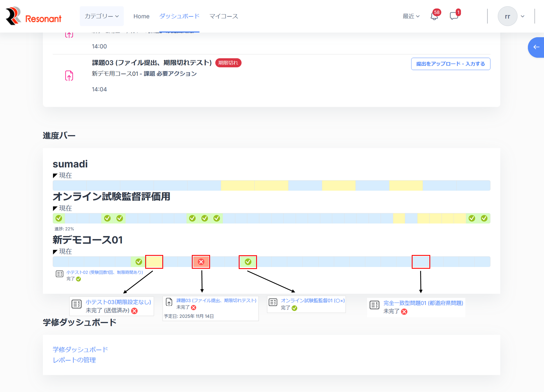
Task: Open 小テスト02 progress link
Action: pyautogui.click(x=104, y=272)
